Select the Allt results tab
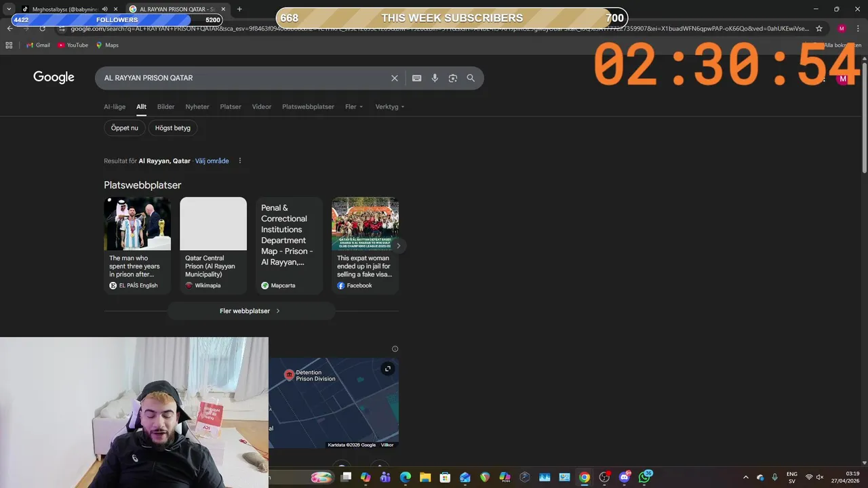 [141, 106]
